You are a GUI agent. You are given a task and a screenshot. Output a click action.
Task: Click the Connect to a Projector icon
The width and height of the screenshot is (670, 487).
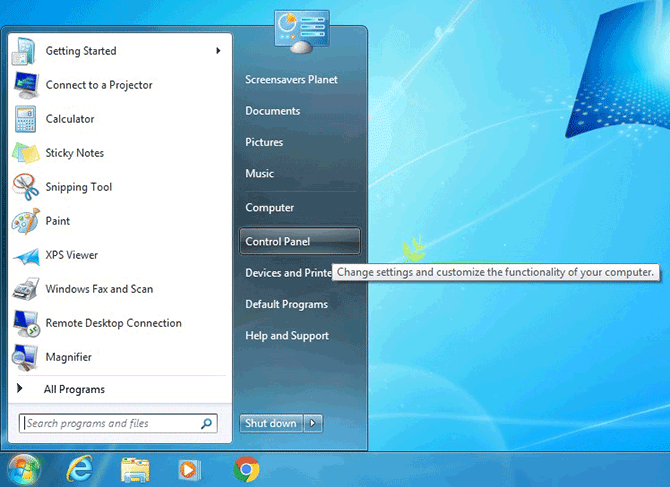tap(26, 85)
